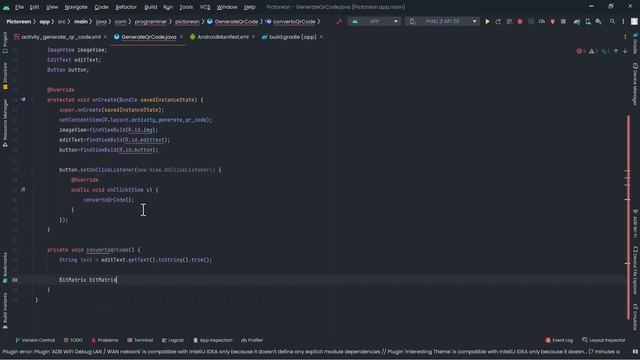The height and width of the screenshot is (360, 640).
Task: Switch to build.gradle (app) tab
Action: (292, 37)
